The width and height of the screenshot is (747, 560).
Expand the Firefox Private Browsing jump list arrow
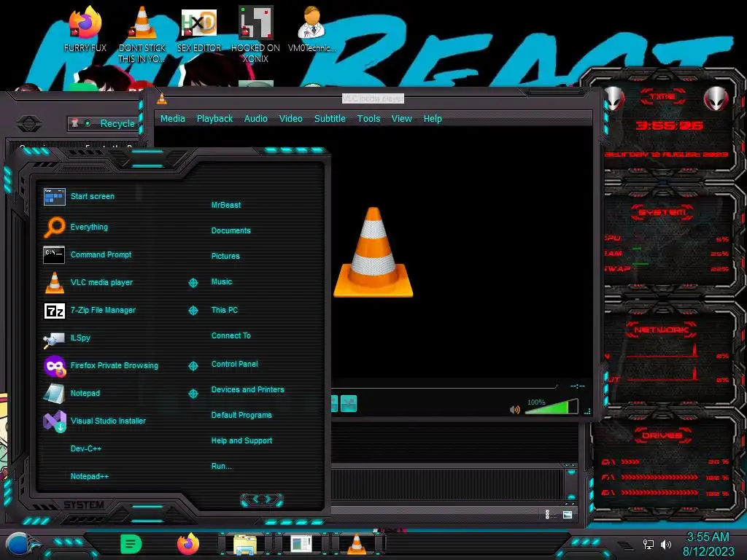[x=193, y=366]
